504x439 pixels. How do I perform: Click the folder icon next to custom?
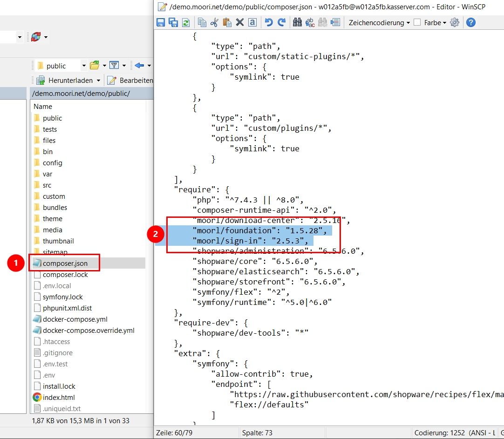37,196
